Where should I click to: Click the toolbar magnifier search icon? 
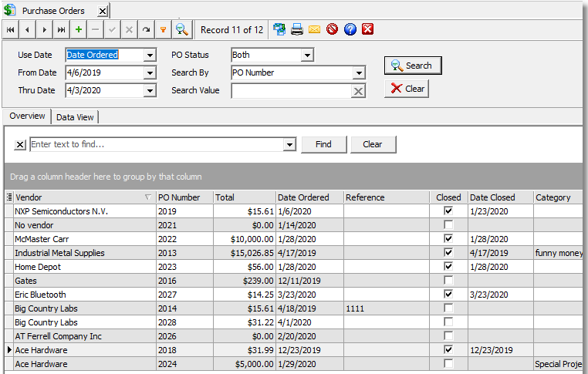pos(182,29)
